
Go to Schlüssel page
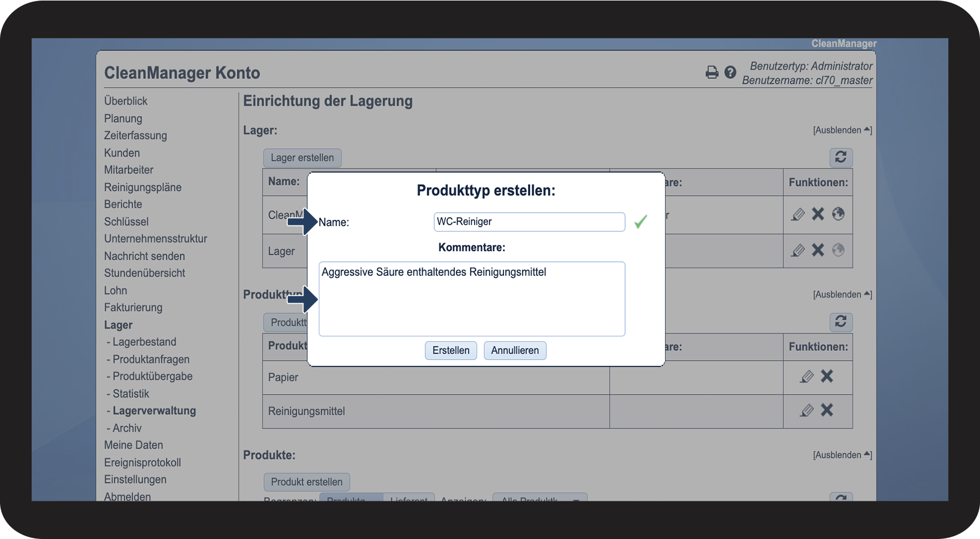click(126, 221)
